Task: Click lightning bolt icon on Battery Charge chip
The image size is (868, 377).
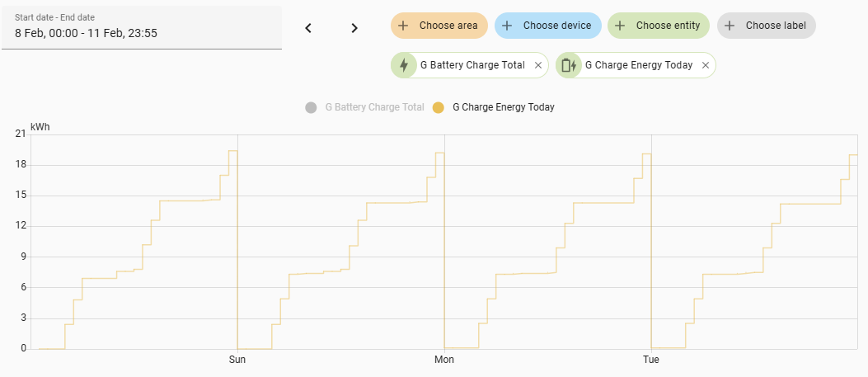Action: [404, 65]
